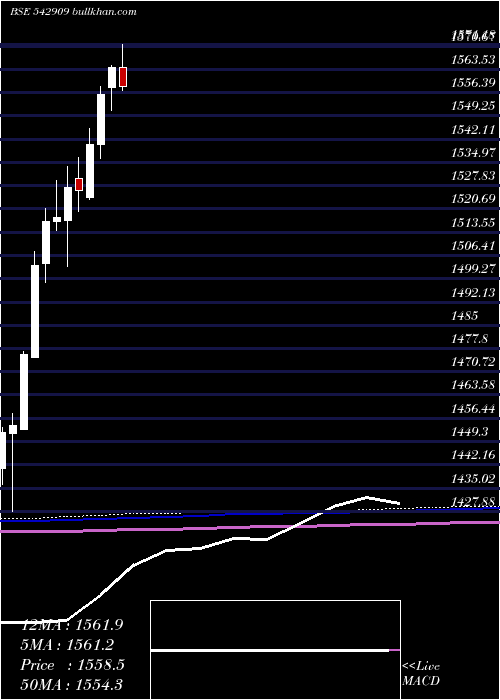Select the 1477.8 price axis label
This screenshot has width=500, height=700.
click(469, 339)
